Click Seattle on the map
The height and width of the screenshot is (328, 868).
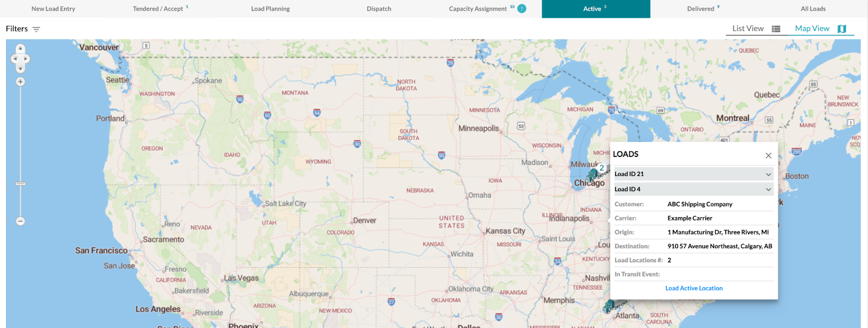tap(117, 80)
